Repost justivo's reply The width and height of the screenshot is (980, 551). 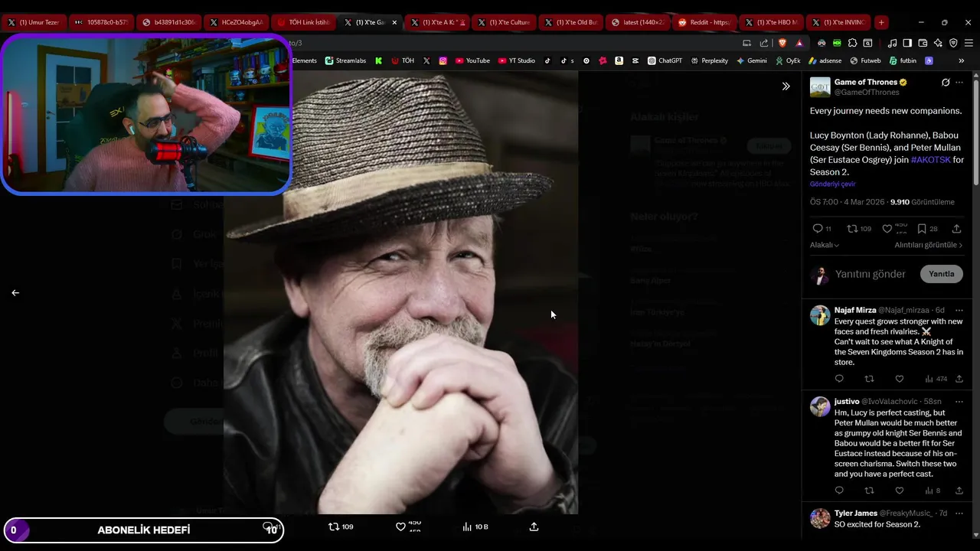click(869, 491)
